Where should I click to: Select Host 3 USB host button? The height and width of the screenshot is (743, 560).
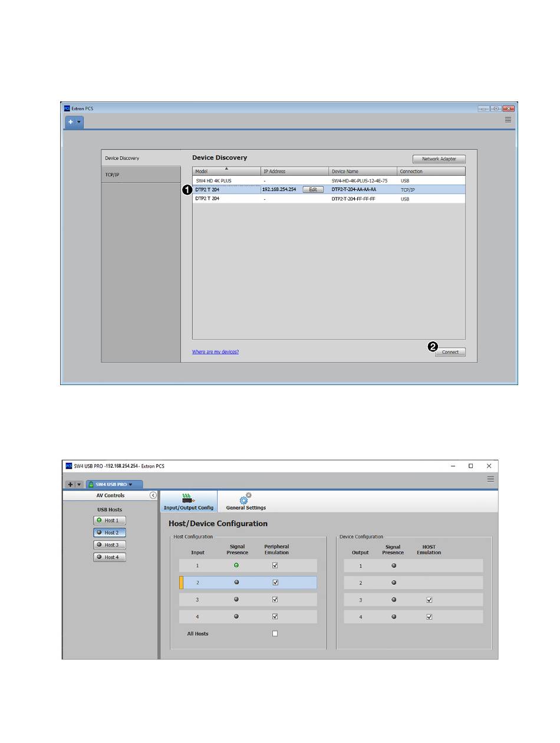tap(110, 545)
